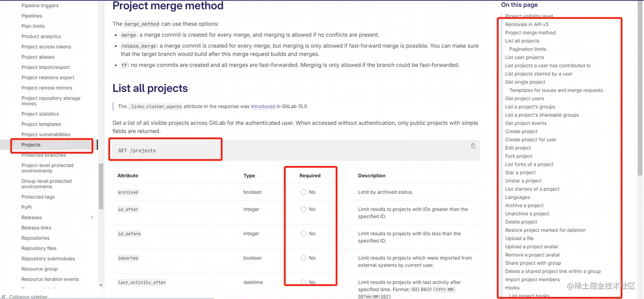Image resolution: width=644 pixels, height=299 pixels.
Task: Expand the Releases sidebar section
Action: [x=92, y=218]
